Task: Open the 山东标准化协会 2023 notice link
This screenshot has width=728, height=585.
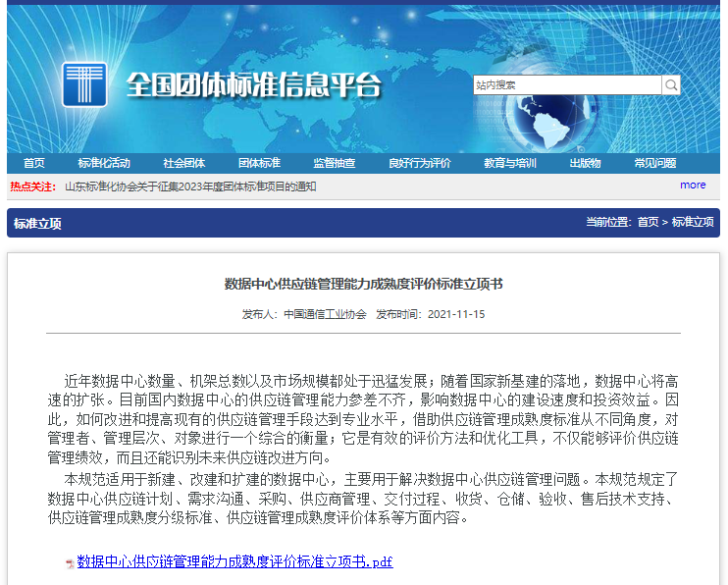Action: [190, 186]
